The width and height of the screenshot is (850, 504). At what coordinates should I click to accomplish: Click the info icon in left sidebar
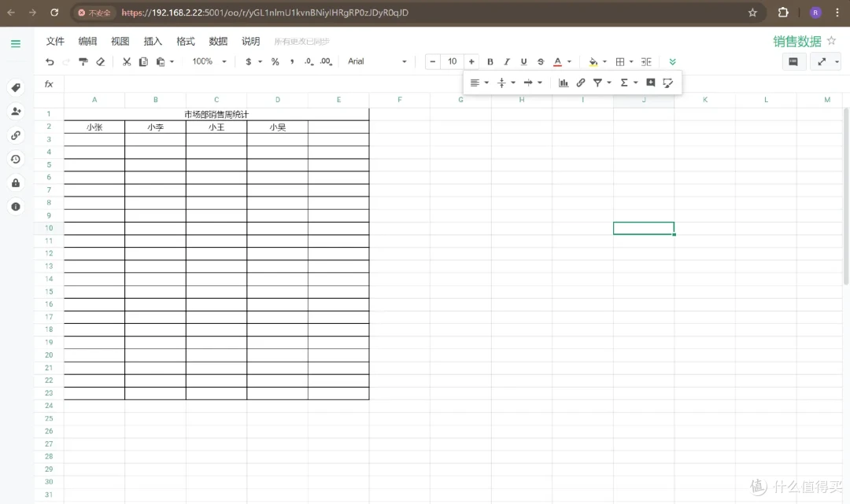(16, 207)
